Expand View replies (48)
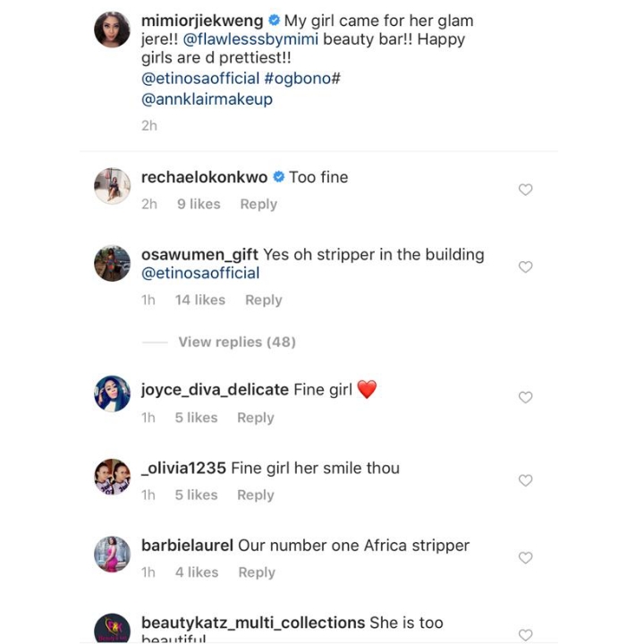 pos(236,342)
